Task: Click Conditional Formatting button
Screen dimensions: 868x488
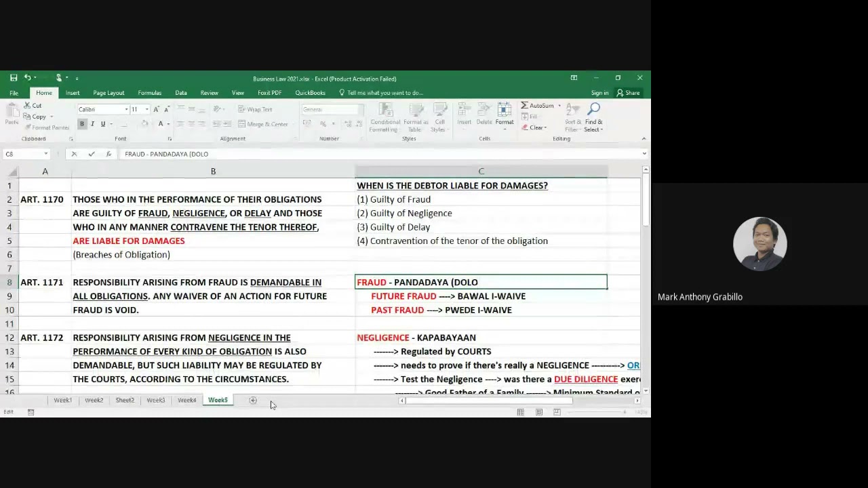Action: pos(385,117)
